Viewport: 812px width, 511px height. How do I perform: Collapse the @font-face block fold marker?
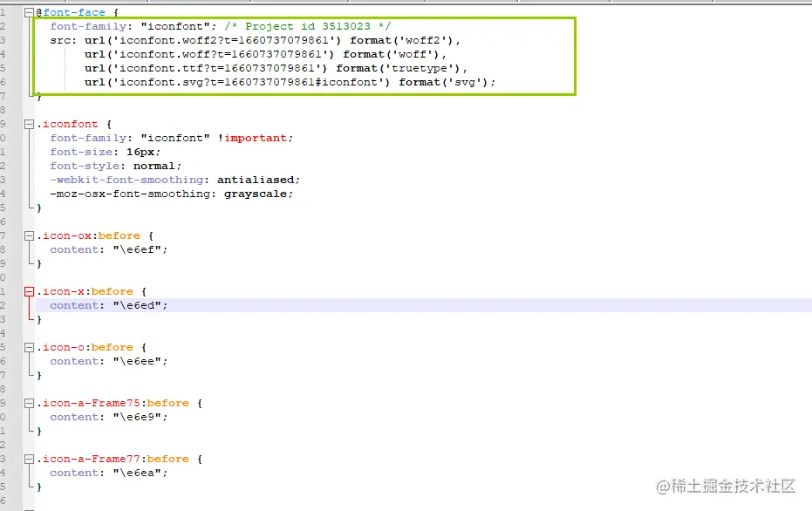[x=29, y=12]
